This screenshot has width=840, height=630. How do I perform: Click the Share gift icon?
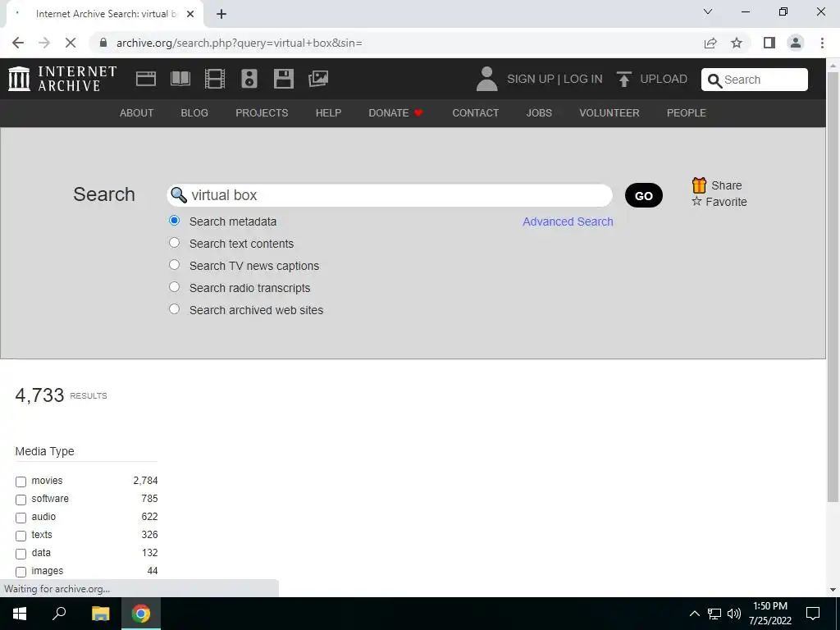tap(699, 185)
